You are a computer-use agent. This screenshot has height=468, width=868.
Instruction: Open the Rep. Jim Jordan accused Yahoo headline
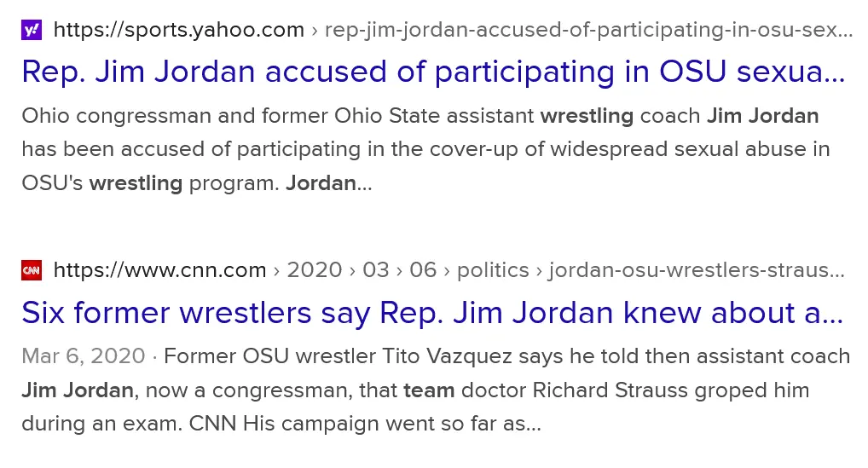point(433,72)
